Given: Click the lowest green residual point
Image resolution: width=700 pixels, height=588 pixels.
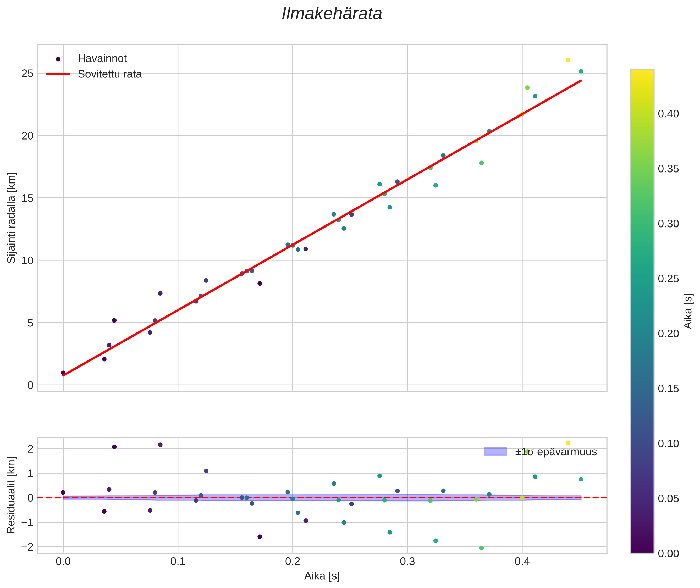Looking at the screenshot, I should click(x=481, y=548).
